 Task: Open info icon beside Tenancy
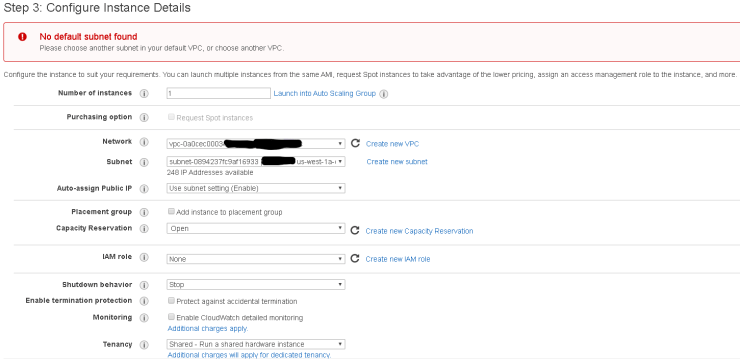point(144,344)
